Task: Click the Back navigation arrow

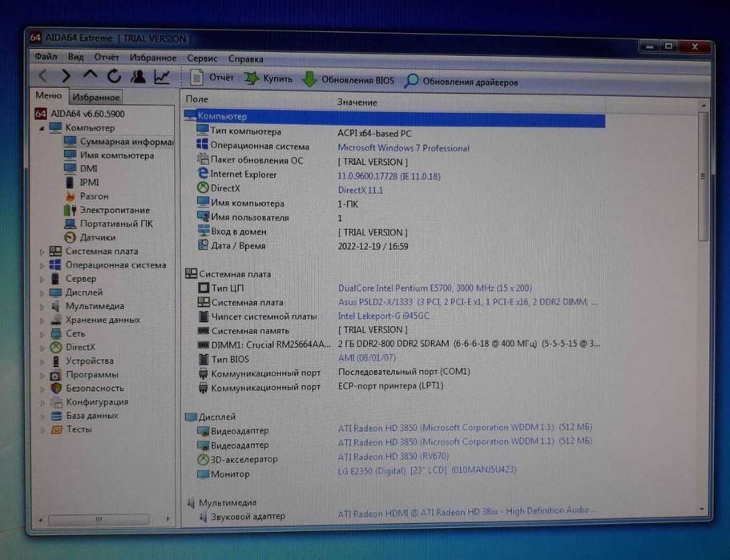Action: 44,75
